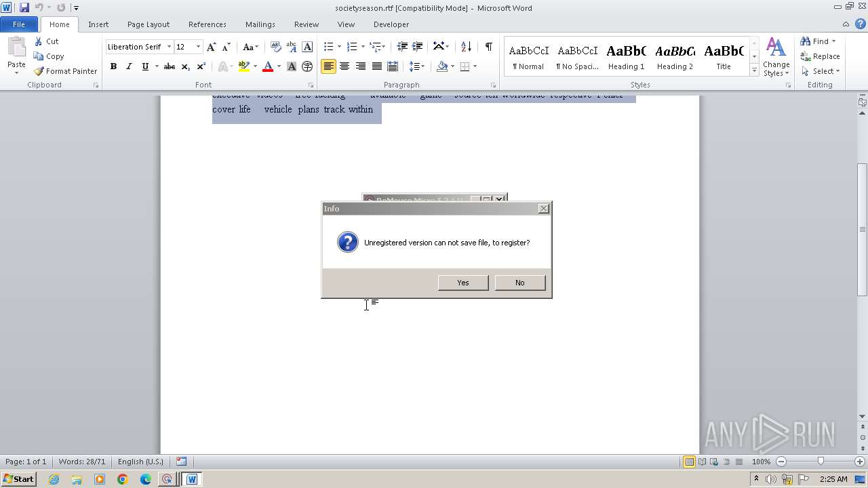Toggle Center alignment
The height and width of the screenshot is (488, 868).
344,66
